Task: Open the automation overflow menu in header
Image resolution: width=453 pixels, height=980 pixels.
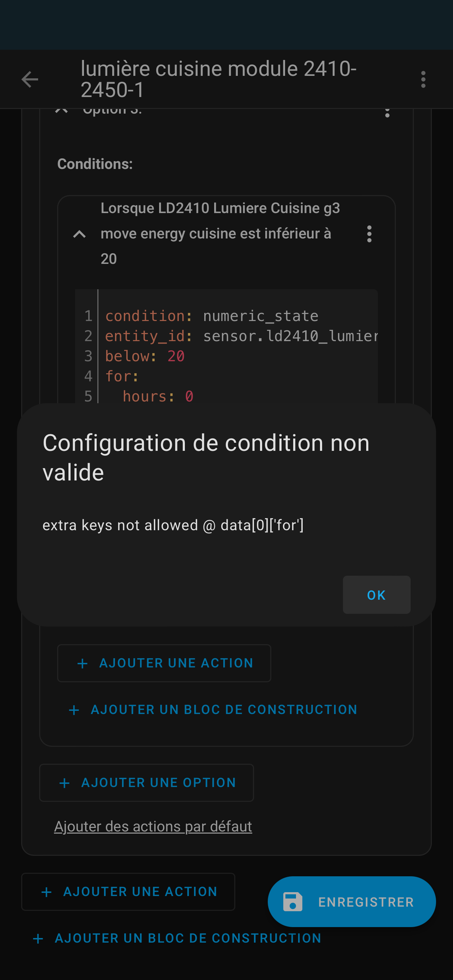Action: click(423, 79)
